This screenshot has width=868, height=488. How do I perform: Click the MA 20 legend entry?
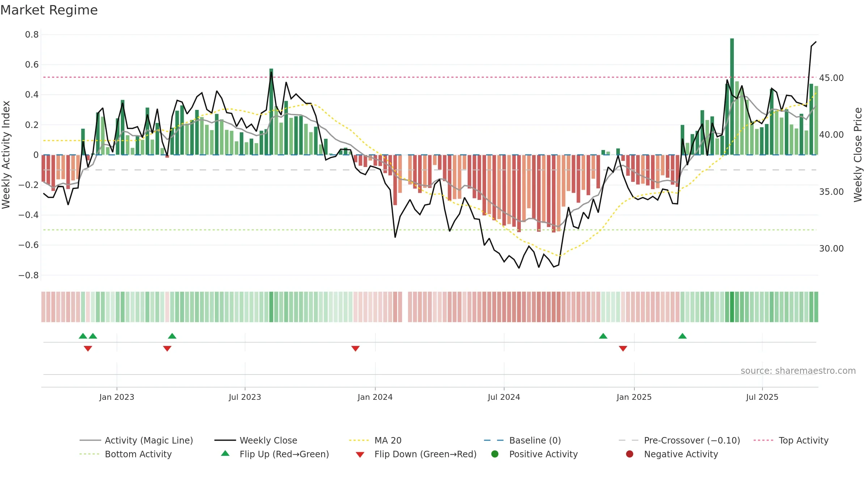coord(375,440)
